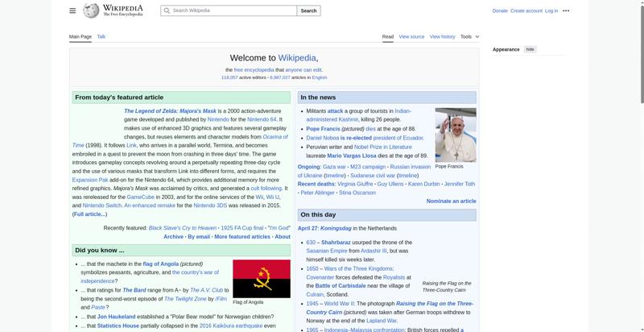Open the Battle of Carbisdale link
Screen dimensions: 644x332
341,285
